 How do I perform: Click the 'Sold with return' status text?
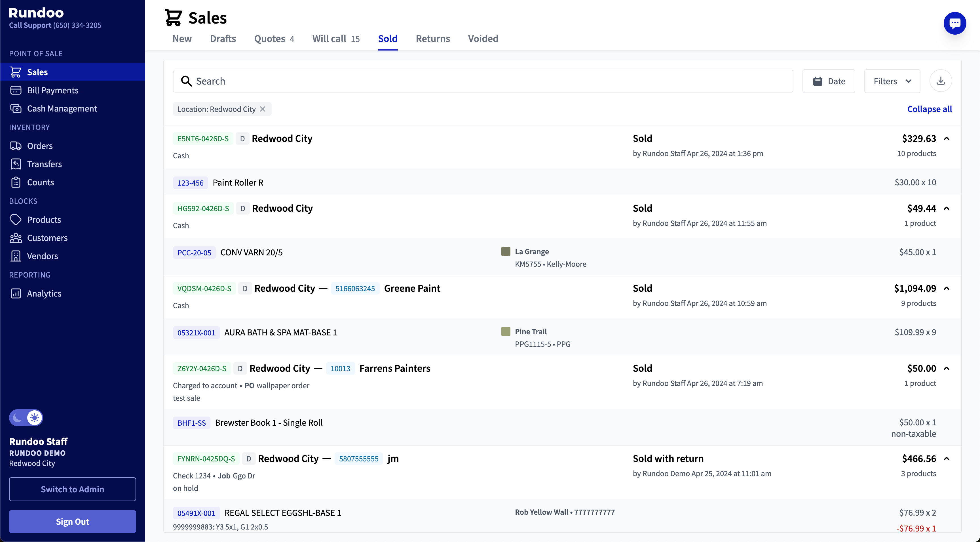pyautogui.click(x=668, y=459)
